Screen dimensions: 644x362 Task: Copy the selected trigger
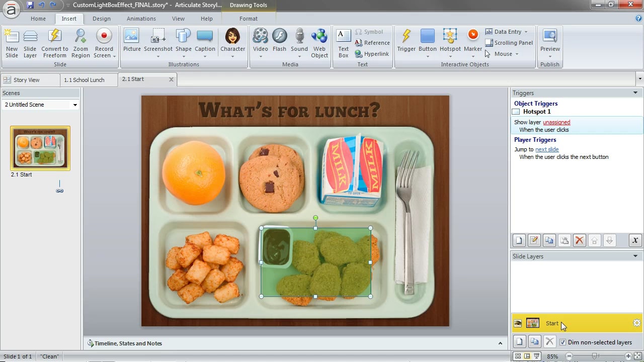pyautogui.click(x=549, y=240)
